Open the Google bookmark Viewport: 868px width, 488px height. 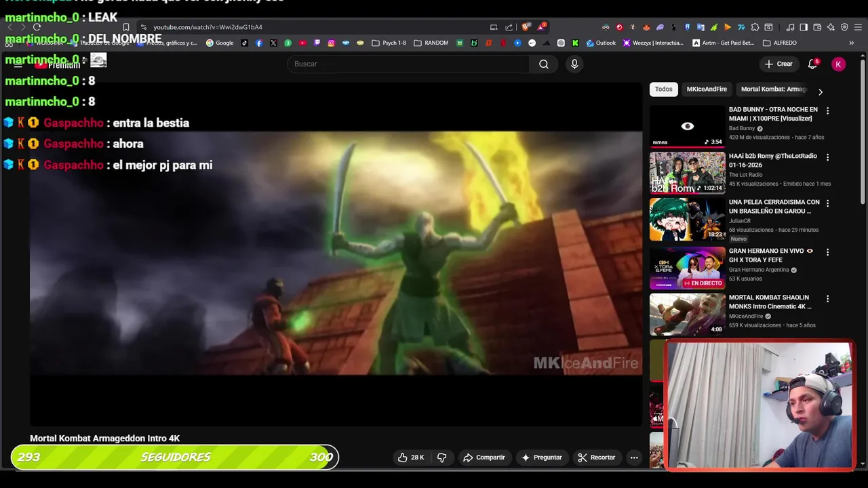coord(220,43)
